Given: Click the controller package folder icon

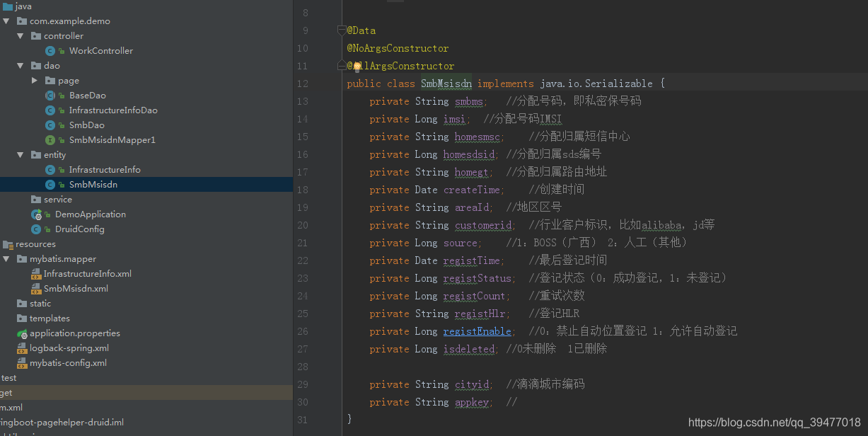Looking at the screenshot, I should point(36,36).
